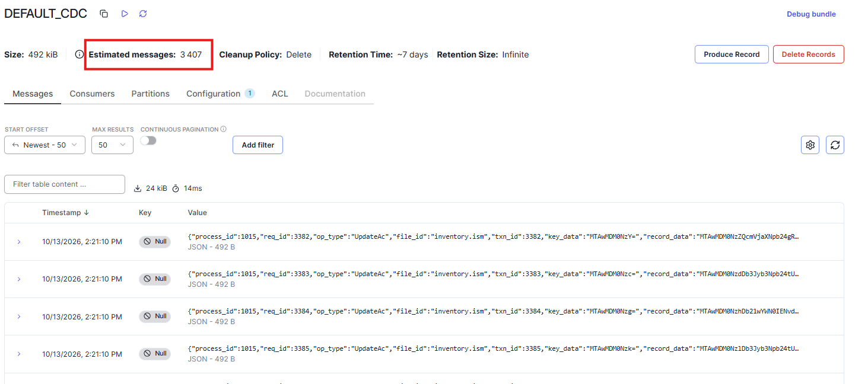868x384 pixels.
Task: Click the JSON value containing req_id 3384
Action: coord(494,311)
